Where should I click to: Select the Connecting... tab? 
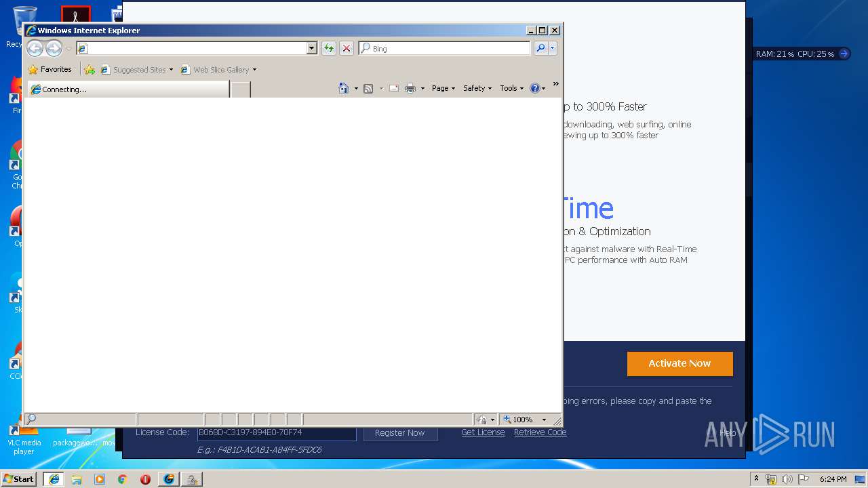click(128, 89)
